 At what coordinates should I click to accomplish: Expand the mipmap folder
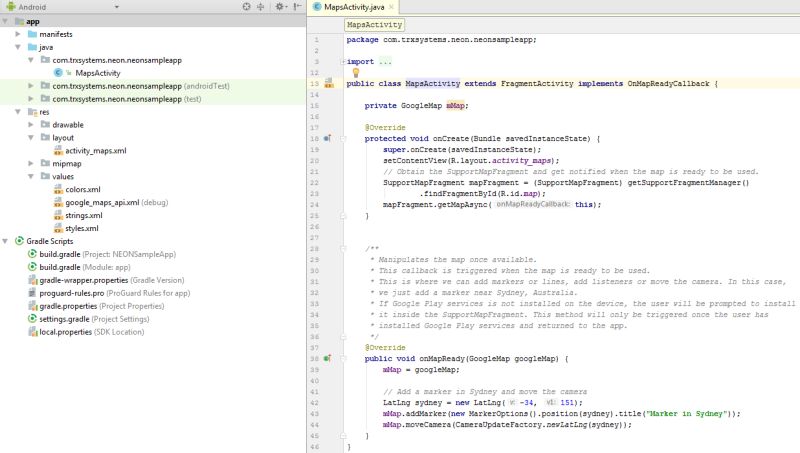coord(31,163)
